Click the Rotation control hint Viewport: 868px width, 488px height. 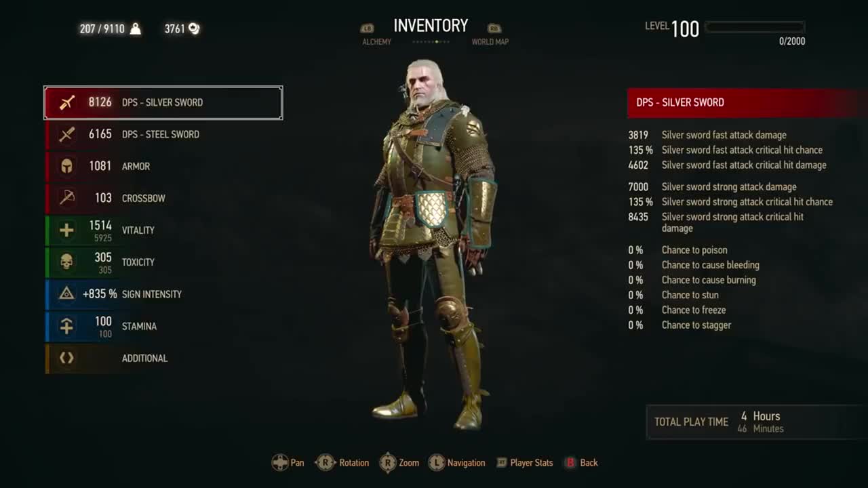[x=342, y=463]
